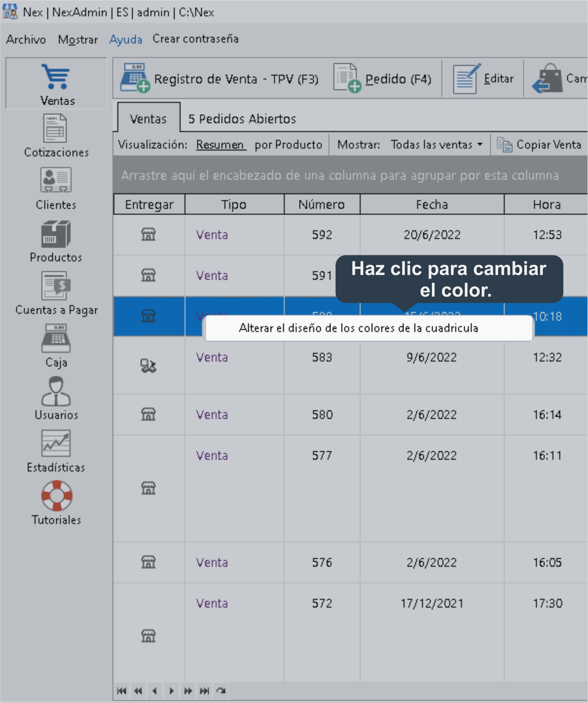Click the Editar toolbar button
588x703 pixels.
click(483, 79)
